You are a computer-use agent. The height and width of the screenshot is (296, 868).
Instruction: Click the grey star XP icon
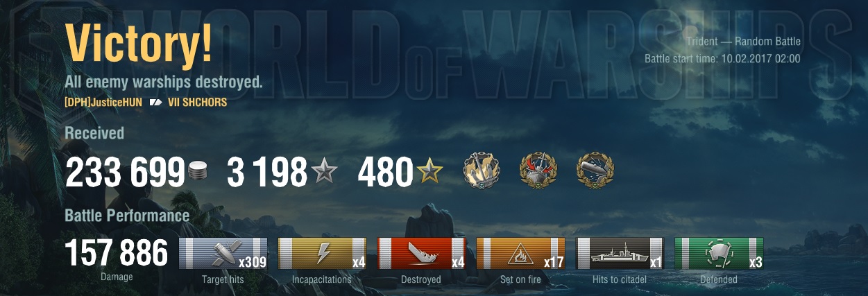(x=323, y=171)
